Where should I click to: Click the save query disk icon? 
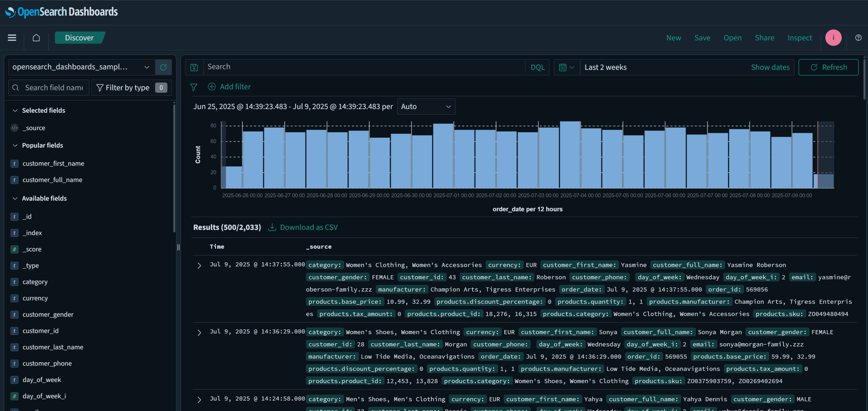194,67
